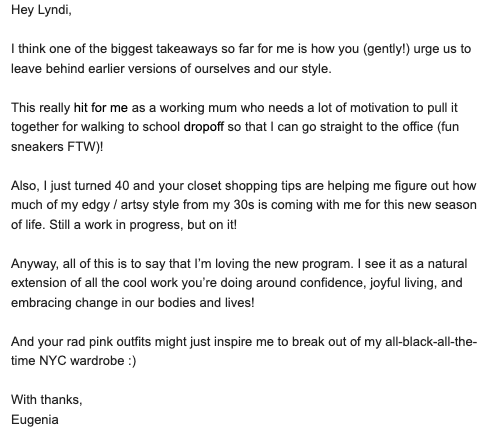
Task: Click the signature name 'Eugenia'
Action: (35, 420)
